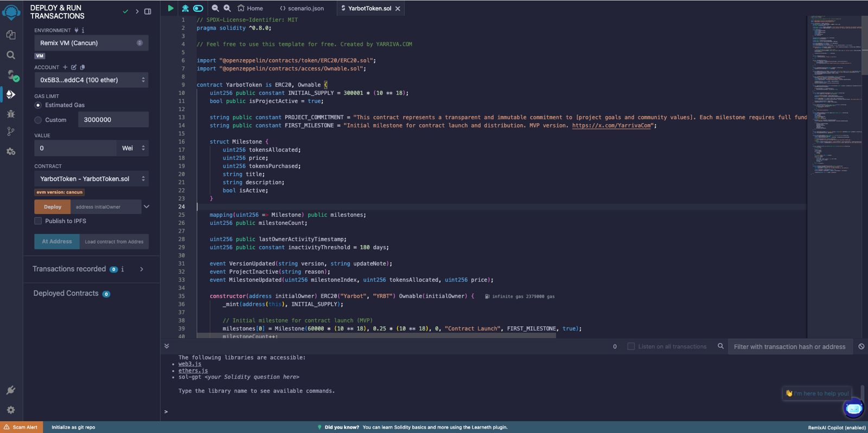Switch to the Home tab

pyautogui.click(x=250, y=8)
